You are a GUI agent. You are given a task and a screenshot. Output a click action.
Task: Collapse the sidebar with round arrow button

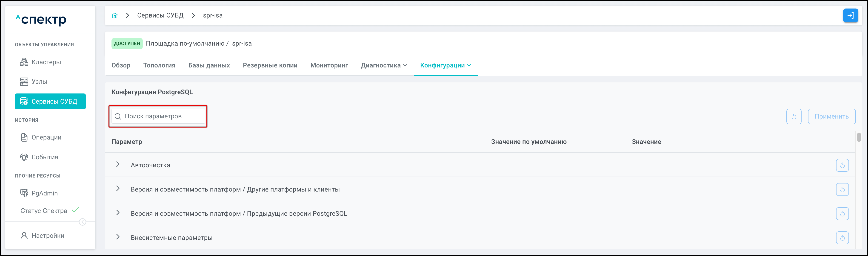pos(83,222)
